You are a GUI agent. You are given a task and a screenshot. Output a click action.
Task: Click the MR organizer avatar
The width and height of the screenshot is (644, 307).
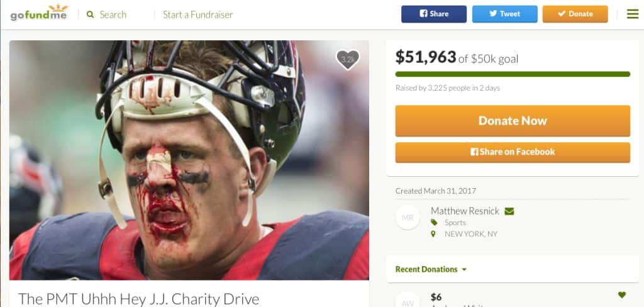(408, 218)
